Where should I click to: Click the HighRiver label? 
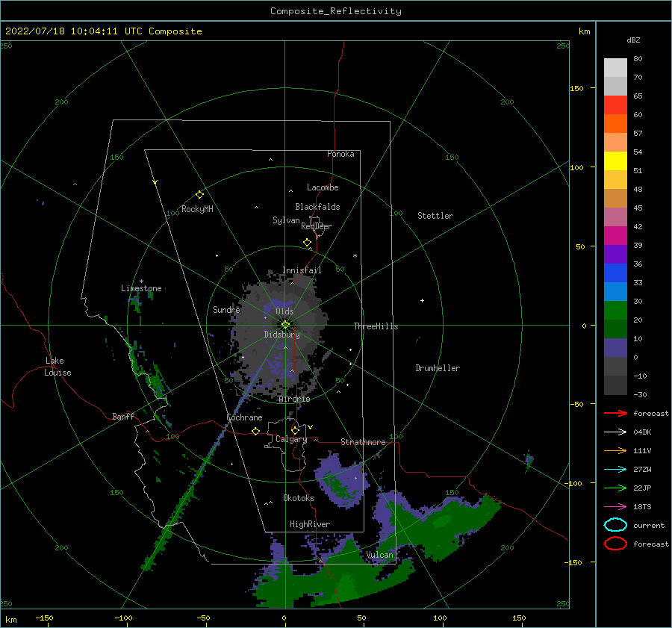point(310,524)
